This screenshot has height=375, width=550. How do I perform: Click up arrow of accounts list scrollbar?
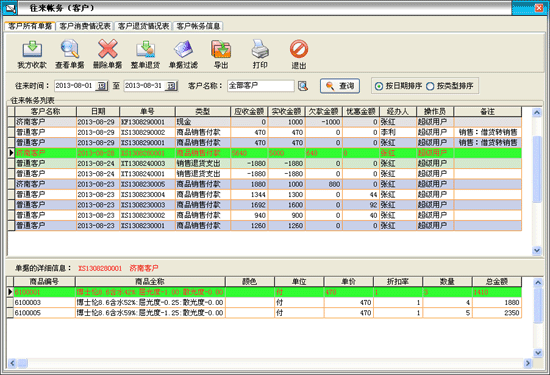(537, 112)
